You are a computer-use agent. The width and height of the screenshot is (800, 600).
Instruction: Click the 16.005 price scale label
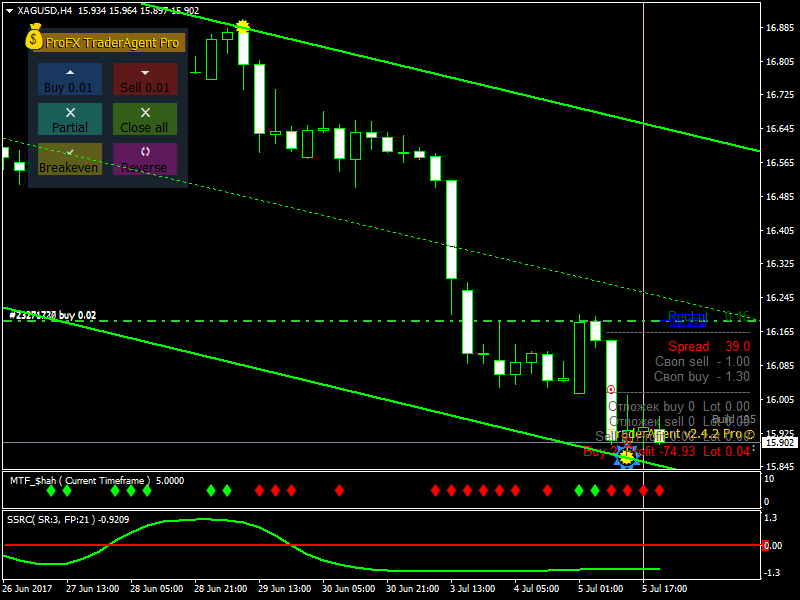click(x=780, y=399)
